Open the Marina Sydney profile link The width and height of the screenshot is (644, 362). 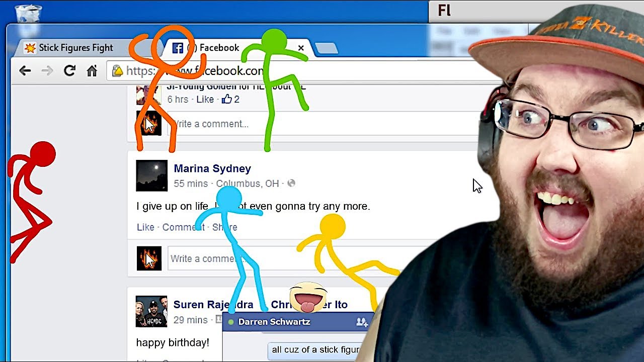(212, 168)
